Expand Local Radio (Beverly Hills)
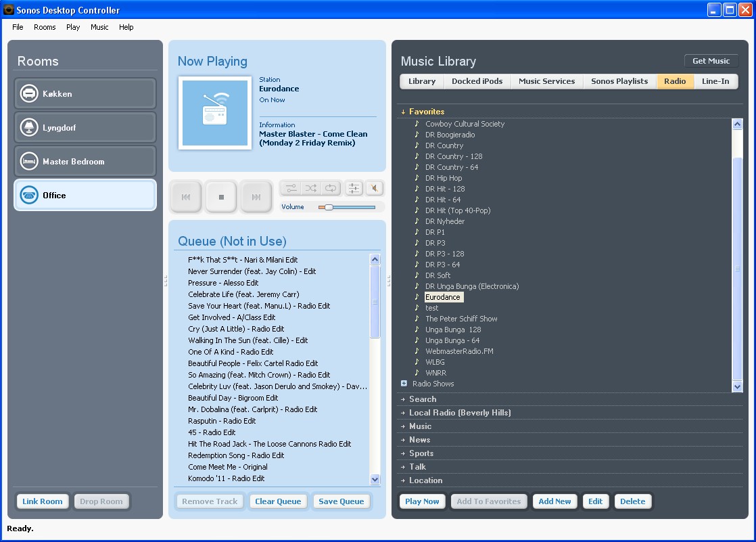The height and width of the screenshot is (542, 756). pyautogui.click(x=403, y=413)
